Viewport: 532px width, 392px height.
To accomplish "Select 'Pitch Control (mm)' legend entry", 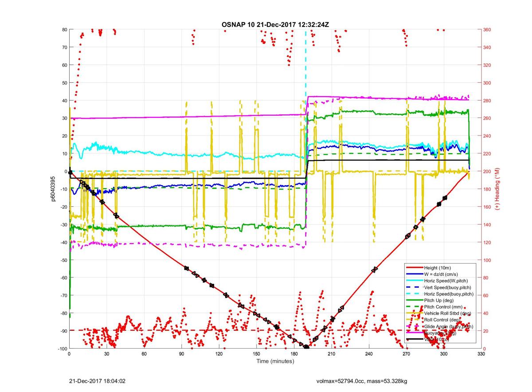I will click(444, 307).
